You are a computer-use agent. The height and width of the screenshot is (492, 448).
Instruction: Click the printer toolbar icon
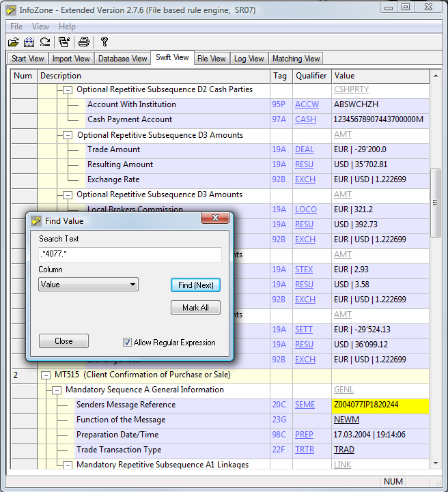point(83,42)
